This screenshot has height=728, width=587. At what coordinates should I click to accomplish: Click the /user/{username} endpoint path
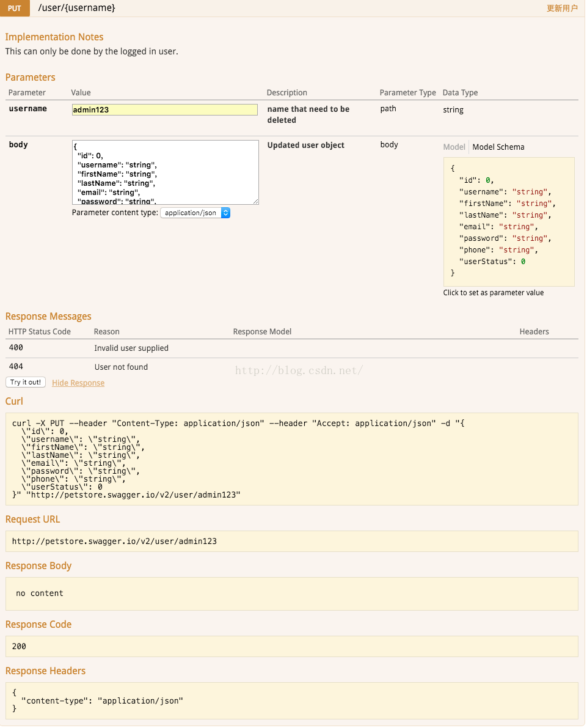pos(76,8)
